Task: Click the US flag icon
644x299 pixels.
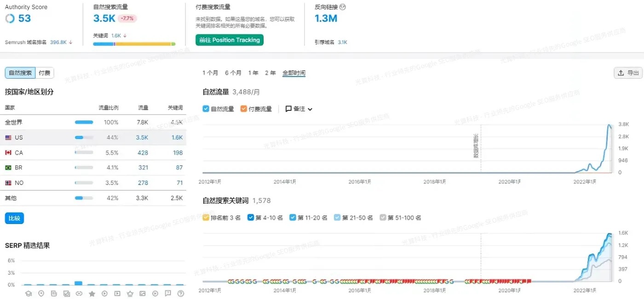Action: tap(8, 138)
